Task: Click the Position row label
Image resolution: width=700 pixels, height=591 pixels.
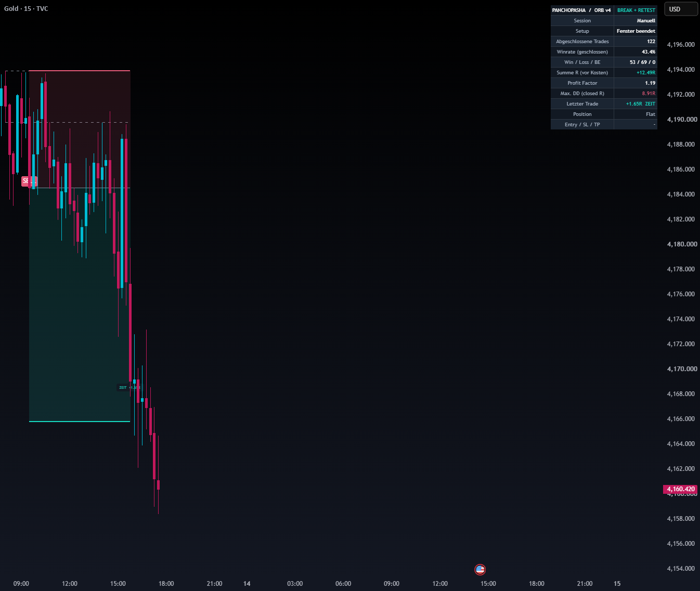Action: (x=582, y=114)
